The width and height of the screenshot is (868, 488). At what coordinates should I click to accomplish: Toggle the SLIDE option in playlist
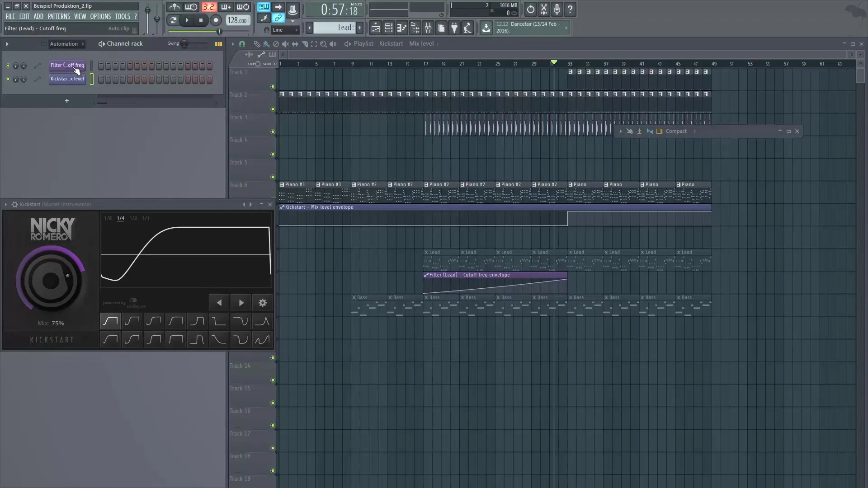tap(274, 64)
